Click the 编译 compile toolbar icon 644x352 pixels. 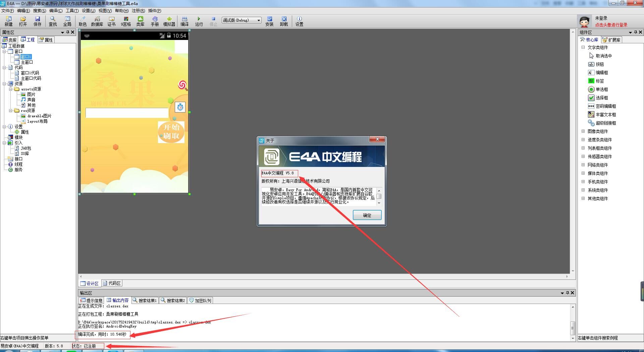[x=184, y=21]
